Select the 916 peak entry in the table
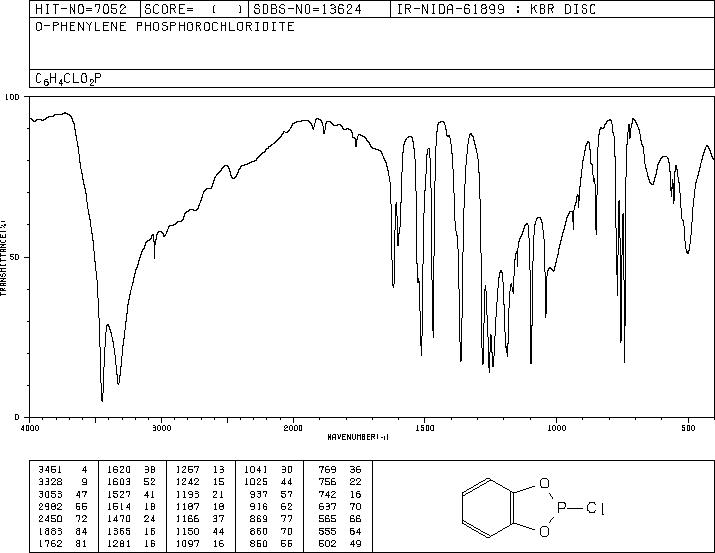The width and height of the screenshot is (715, 553). (273, 506)
